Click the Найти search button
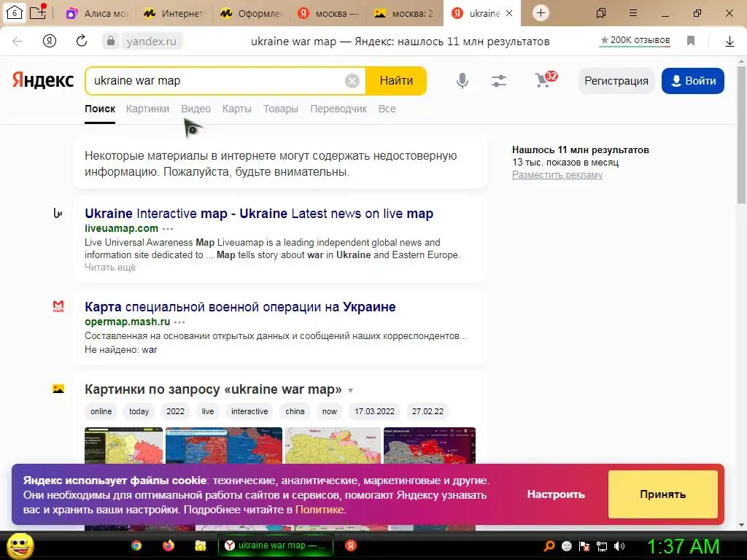The width and height of the screenshot is (747, 560). tap(396, 81)
